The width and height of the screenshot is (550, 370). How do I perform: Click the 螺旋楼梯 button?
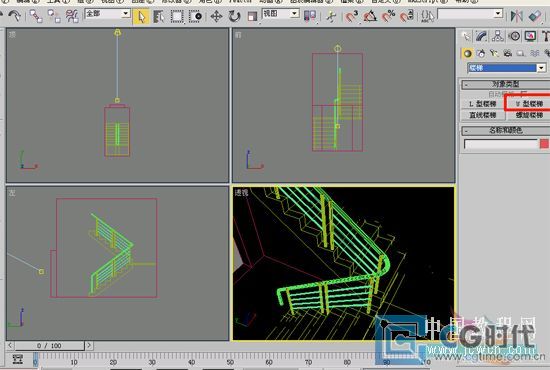click(529, 115)
